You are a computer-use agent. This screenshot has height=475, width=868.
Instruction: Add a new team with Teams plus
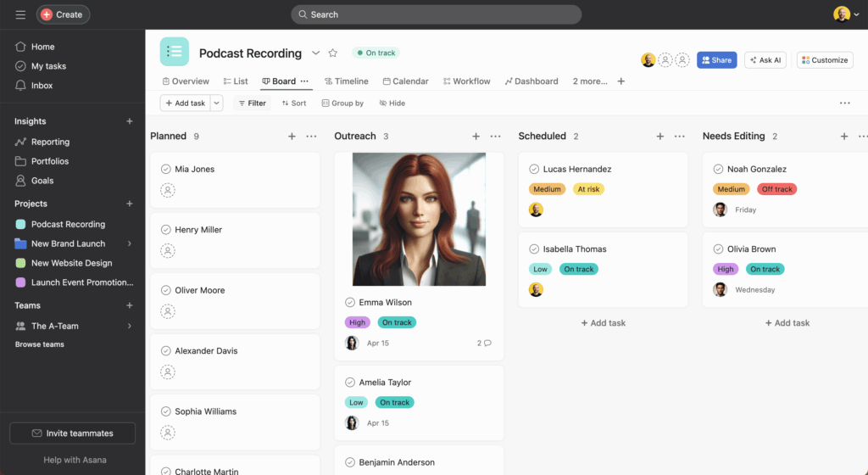pyautogui.click(x=130, y=305)
